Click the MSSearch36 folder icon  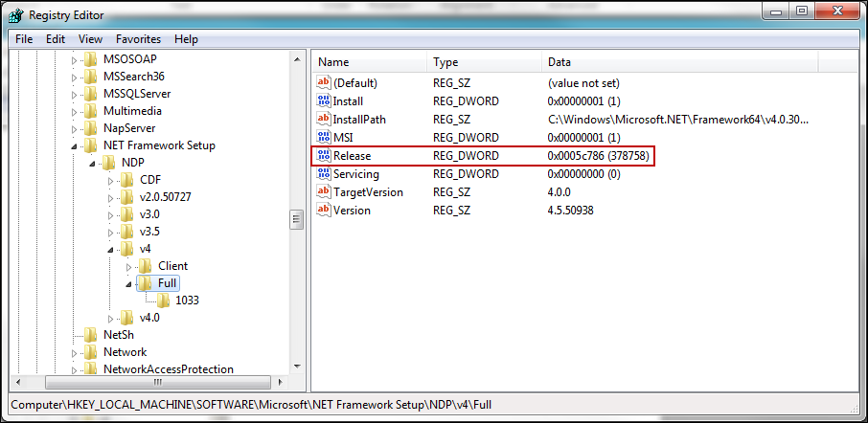[91, 77]
